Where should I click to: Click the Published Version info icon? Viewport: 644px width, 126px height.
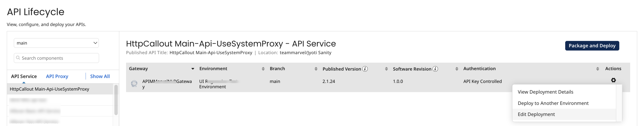coord(365,69)
